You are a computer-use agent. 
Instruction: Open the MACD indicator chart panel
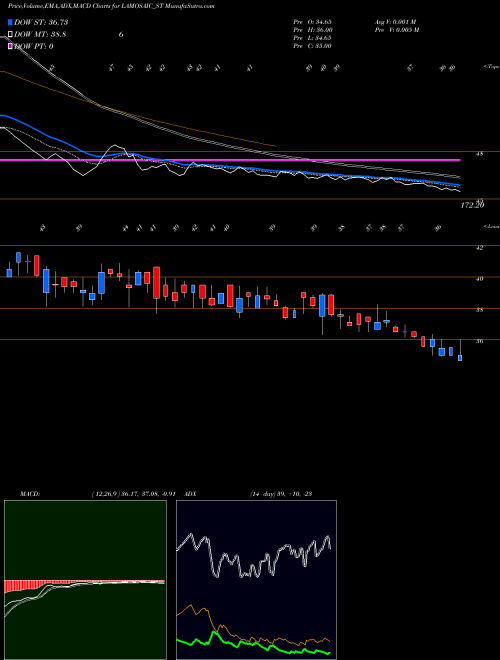click(x=85, y=580)
